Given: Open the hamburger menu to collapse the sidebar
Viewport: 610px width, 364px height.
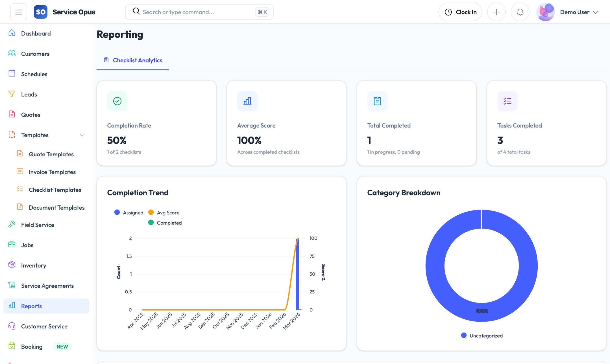Looking at the screenshot, I should 18,12.
